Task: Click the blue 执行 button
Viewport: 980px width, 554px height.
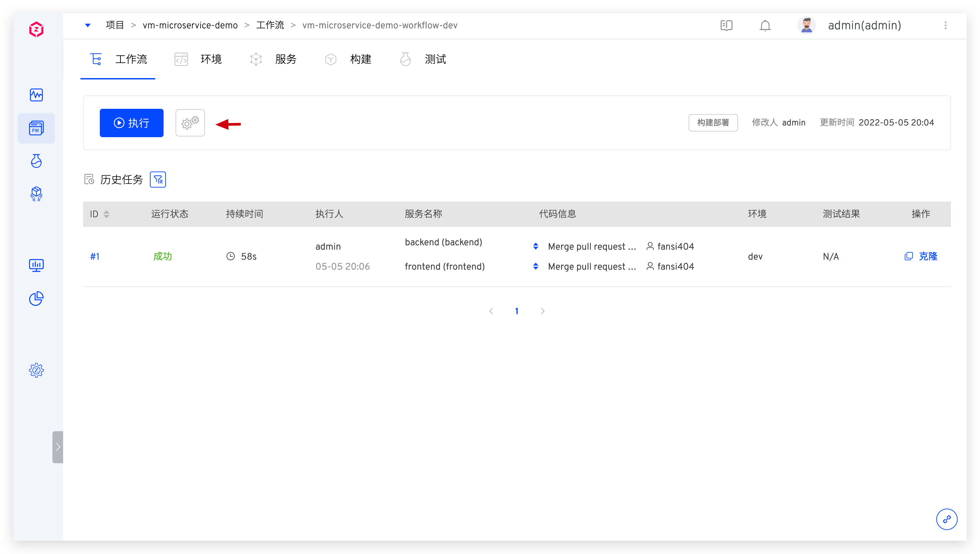Action: [131, 123]
